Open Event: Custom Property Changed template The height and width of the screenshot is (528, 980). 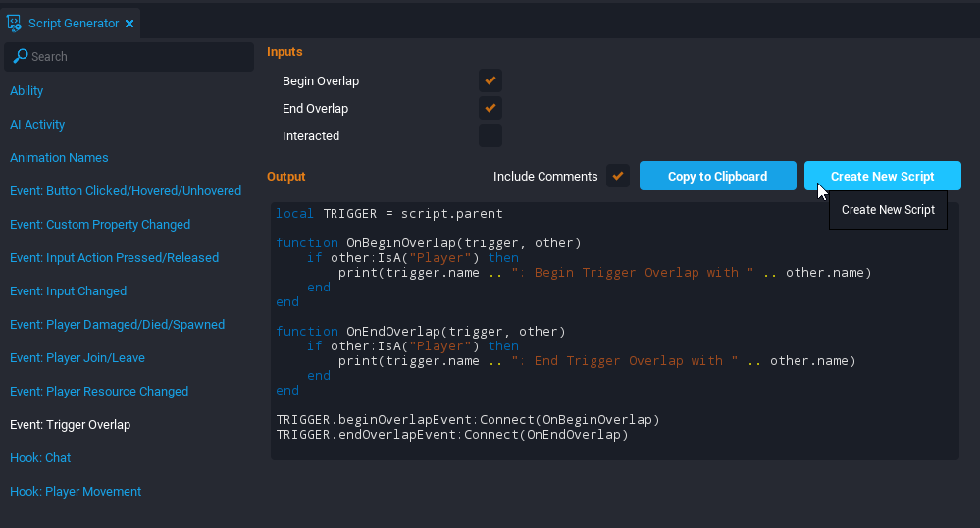tap(100, 225)
